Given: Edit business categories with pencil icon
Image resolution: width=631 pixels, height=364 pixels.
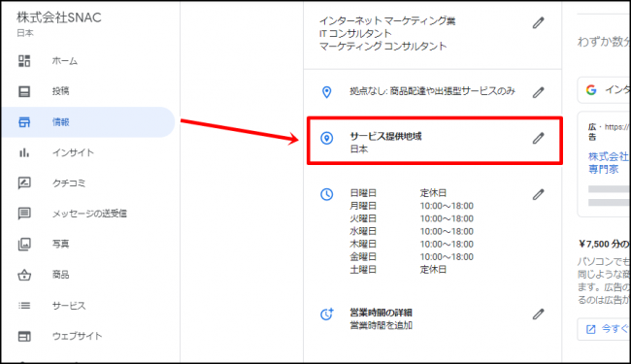Looking at the screenshot, I should tap(538, 23).
